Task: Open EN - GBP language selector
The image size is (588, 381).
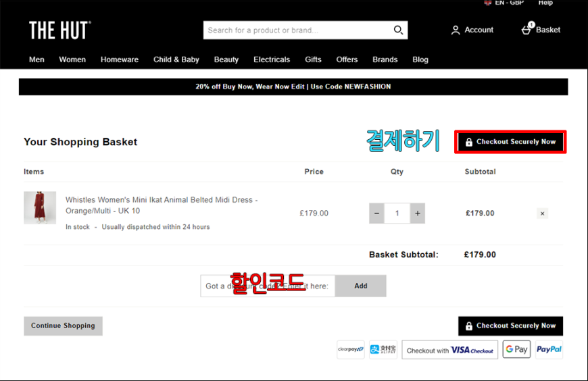Action: coord(509,3)
